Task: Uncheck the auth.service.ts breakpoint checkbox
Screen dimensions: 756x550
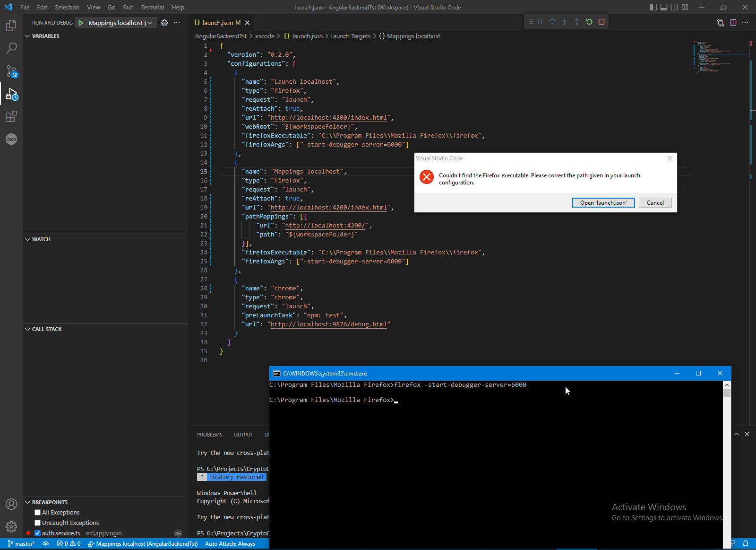Action: tap(38, 533)
